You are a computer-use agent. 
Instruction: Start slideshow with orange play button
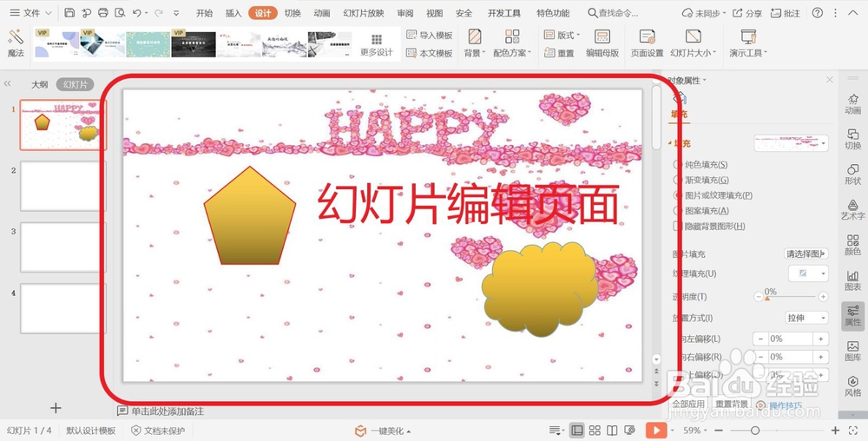coord(656,430)
